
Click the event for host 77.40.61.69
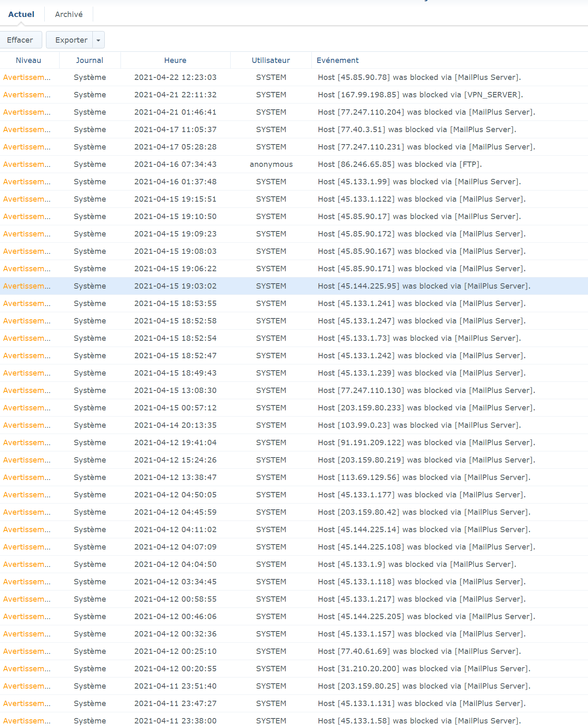419,651
